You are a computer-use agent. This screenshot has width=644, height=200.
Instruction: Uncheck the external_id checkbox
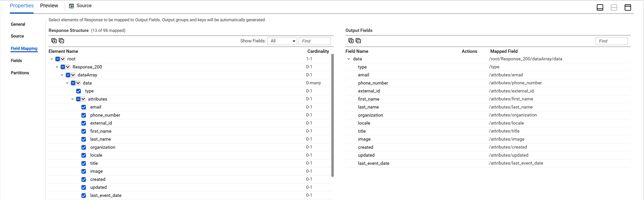click(x=84, y=123)
